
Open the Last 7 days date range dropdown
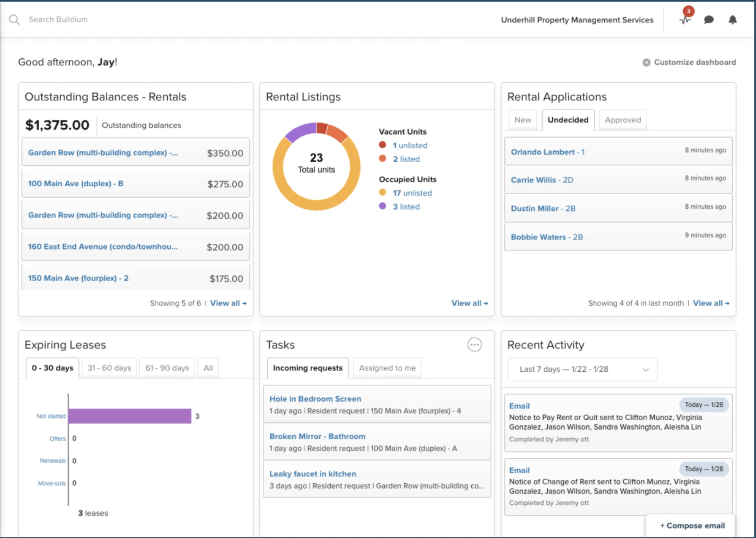(582, 369)
